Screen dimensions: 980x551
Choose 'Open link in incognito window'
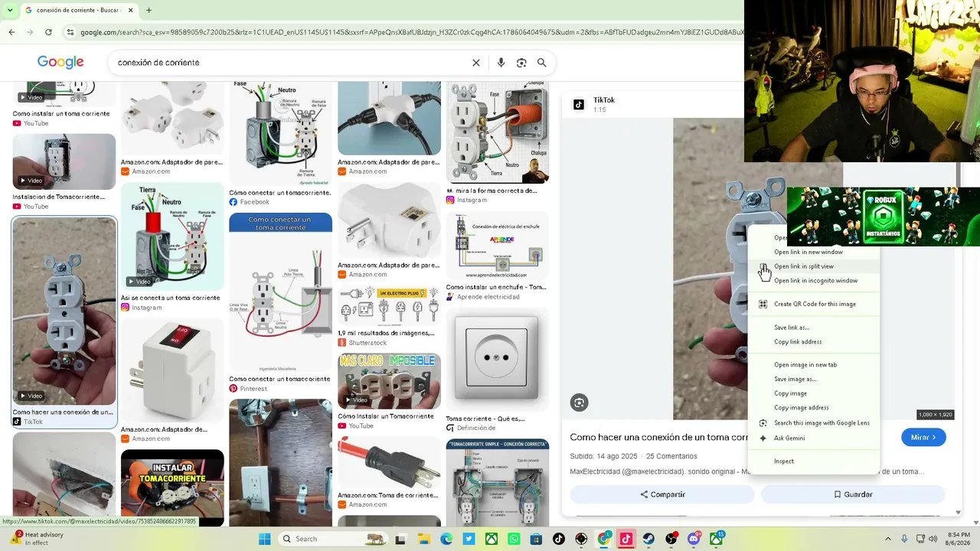(816, 281)
